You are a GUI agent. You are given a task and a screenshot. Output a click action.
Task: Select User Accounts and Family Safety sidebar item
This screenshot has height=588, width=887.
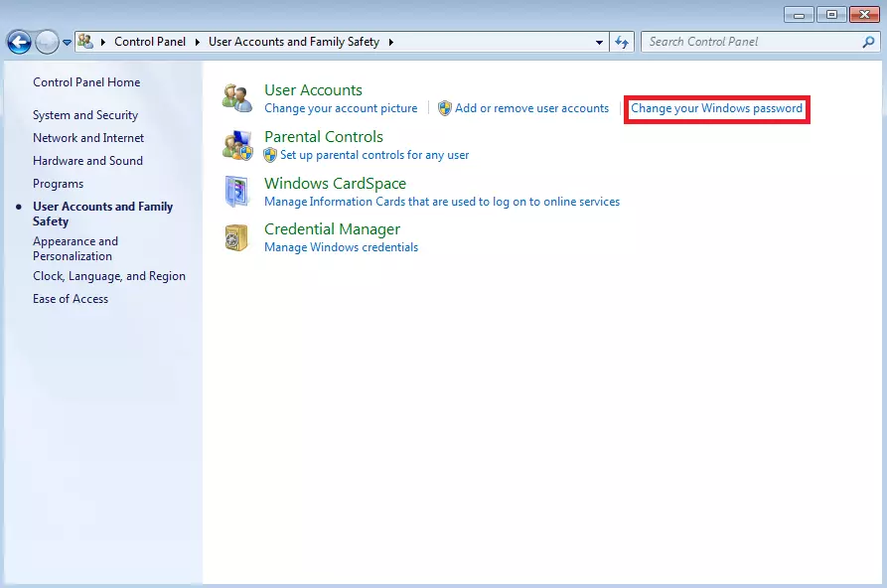tap(103, 214)
